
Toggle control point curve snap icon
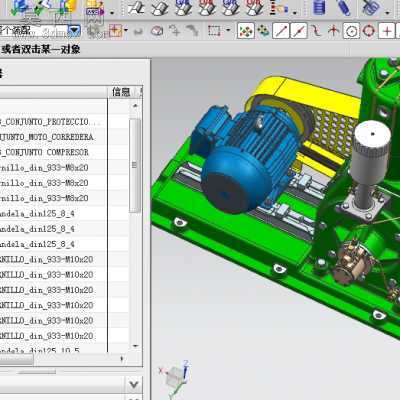click(x=316, y=31)
